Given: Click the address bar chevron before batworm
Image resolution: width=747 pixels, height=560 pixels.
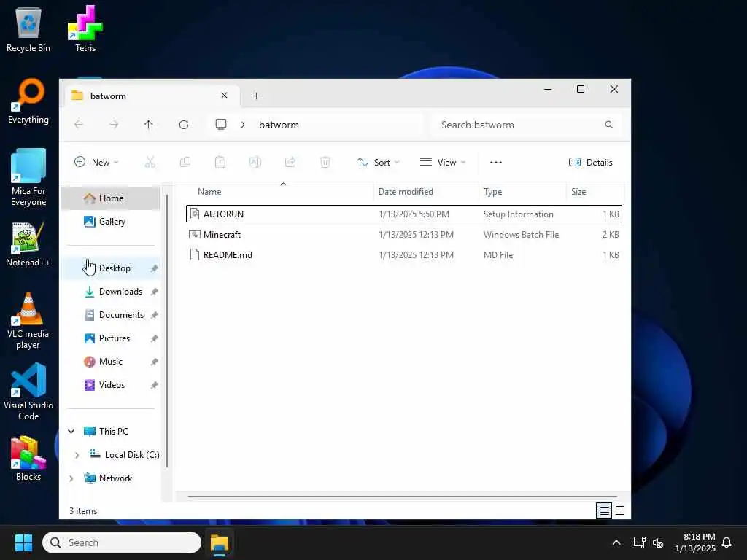Looking at the screenshot, I should pyautogui.click(x=243, y=125).
